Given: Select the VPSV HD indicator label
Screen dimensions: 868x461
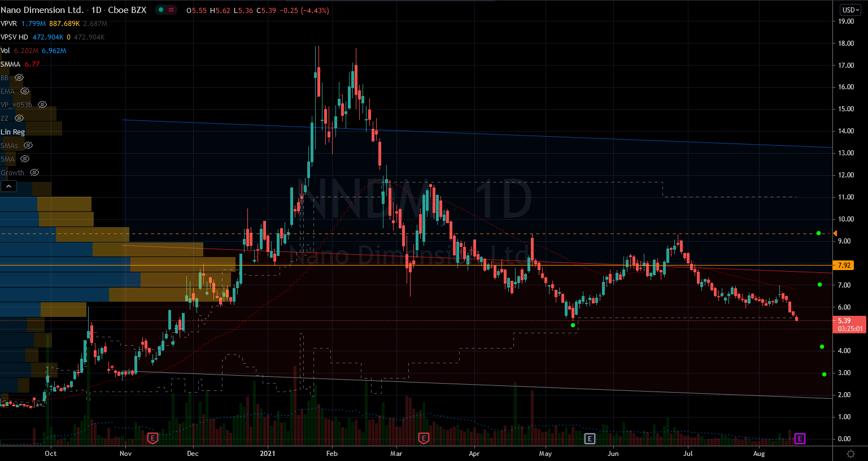Looking at the screenshot, I should pyautogui.click(x=14, y=37).
